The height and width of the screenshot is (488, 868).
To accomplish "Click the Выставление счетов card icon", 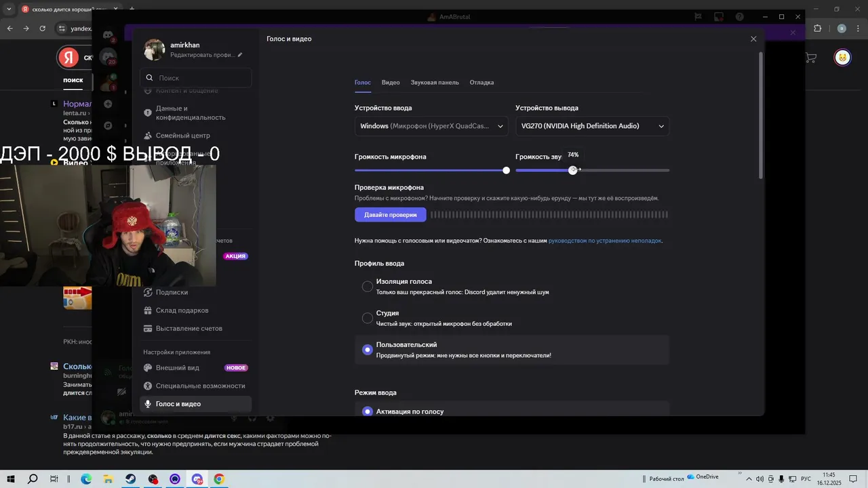I will coord(149,329).
